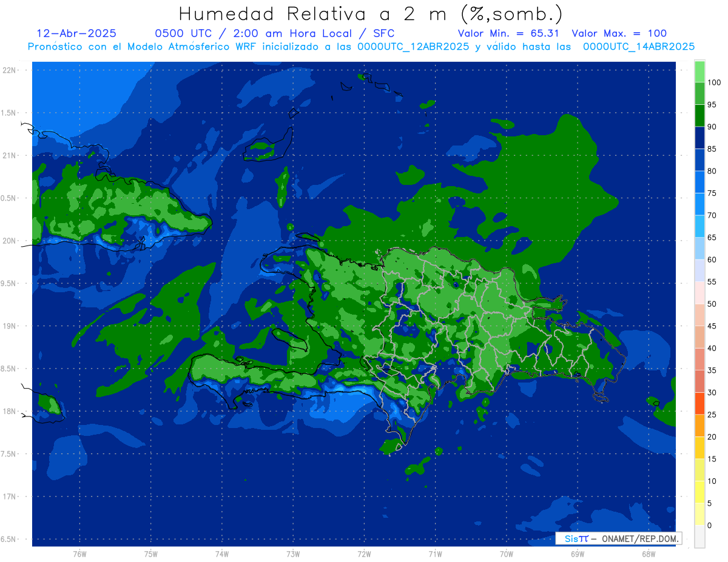
Task: Pick the green swatch between 100 and 95
Action: coord(699,94)
